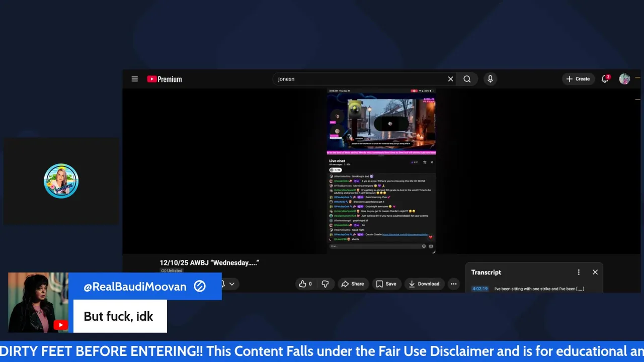Screen dimensions: 644x362
Task: Click the scrolling Fair Use disclaimer ticker
Action: pos(322,351)
